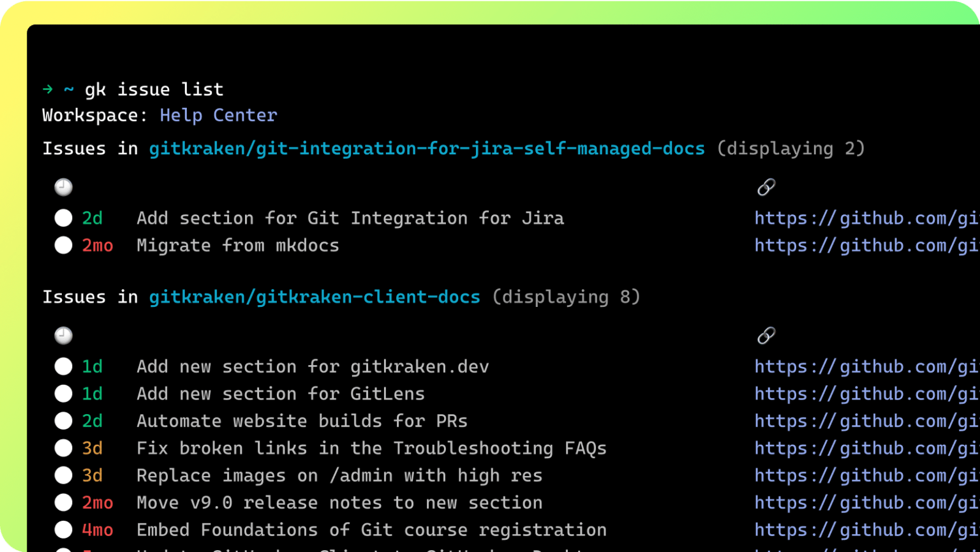Screen dimensions: 980x552
Task: Open the gitkraken/gitkraken-client-docs repository link
Action: point(314,296)
